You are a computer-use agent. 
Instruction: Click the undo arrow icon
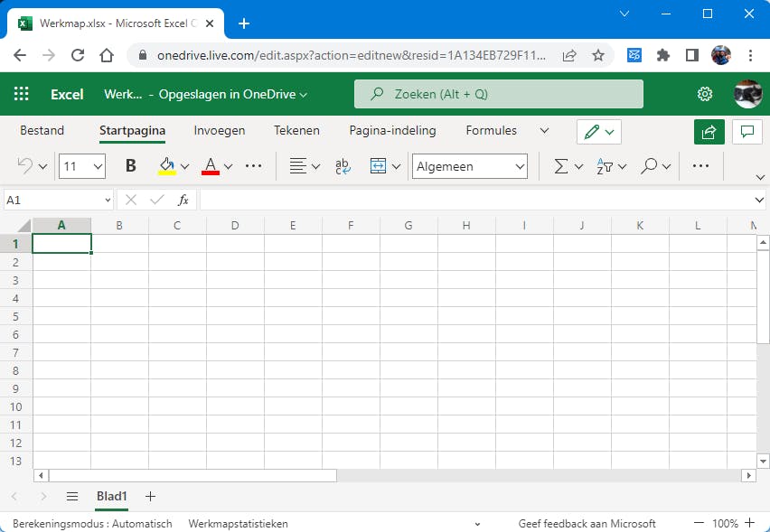(25, 165)
